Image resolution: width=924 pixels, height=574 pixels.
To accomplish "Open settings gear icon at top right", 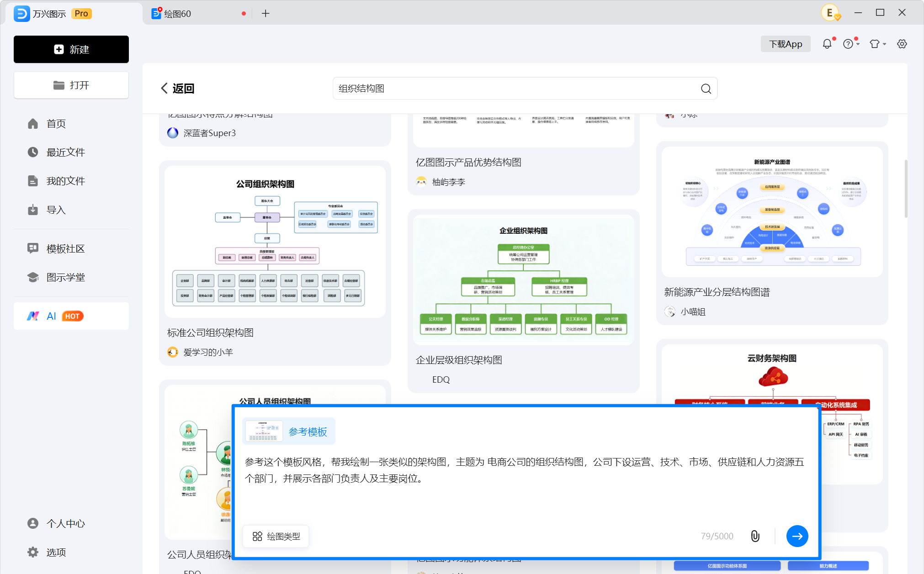I will pyautogui.click(x=902, y=44).
